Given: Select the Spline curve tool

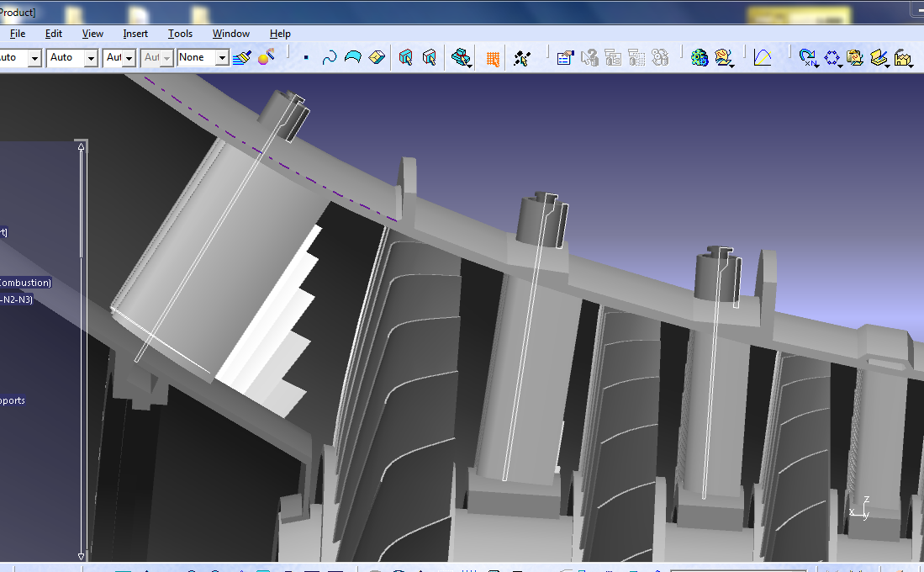Looking at the screenshot, I should tap(330, 57).
